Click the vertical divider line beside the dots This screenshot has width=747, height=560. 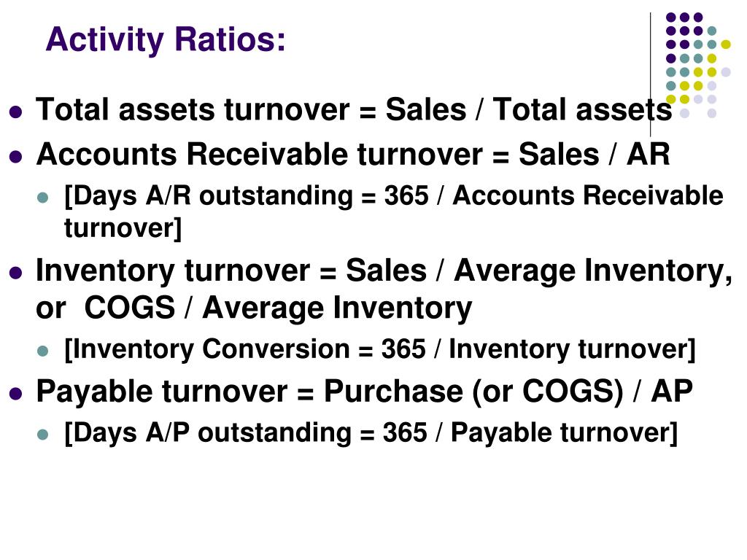pyautogui.click(x=650, y=75)
